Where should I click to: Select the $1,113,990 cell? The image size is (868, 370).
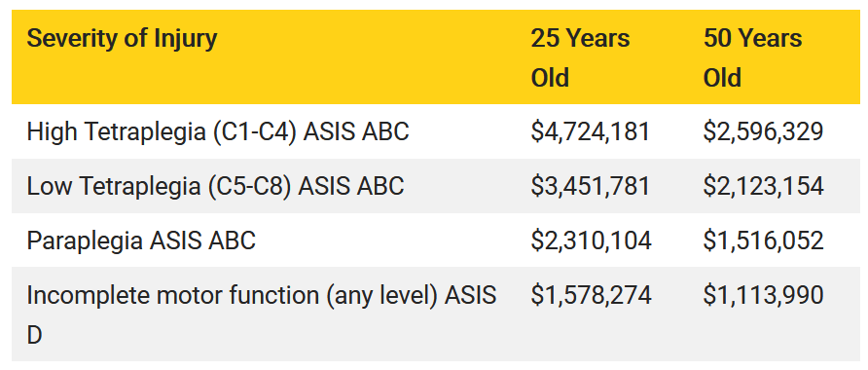(763, 295)
